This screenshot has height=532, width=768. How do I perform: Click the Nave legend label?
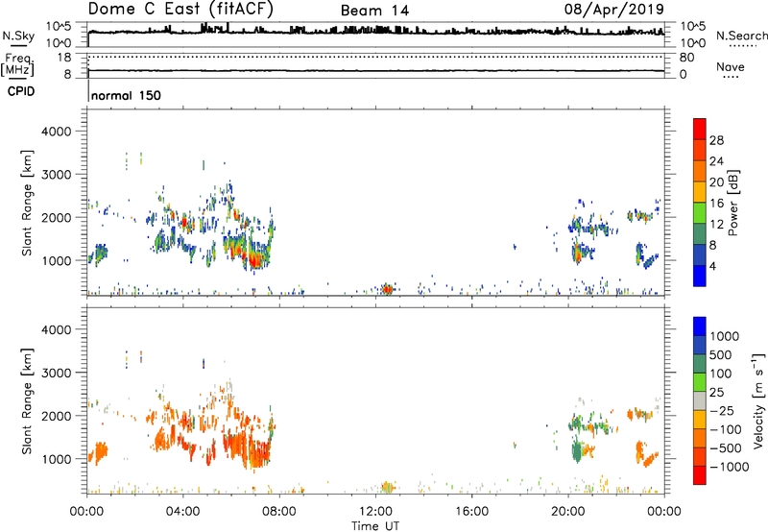tap(731, 66)
